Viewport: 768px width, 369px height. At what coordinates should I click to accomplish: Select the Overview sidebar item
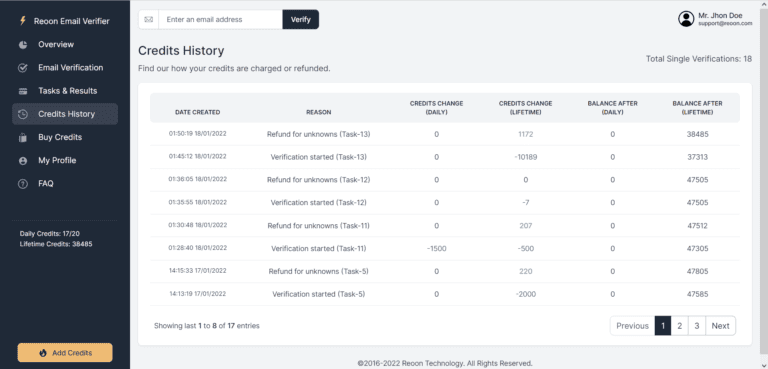[x=65, y=45]
